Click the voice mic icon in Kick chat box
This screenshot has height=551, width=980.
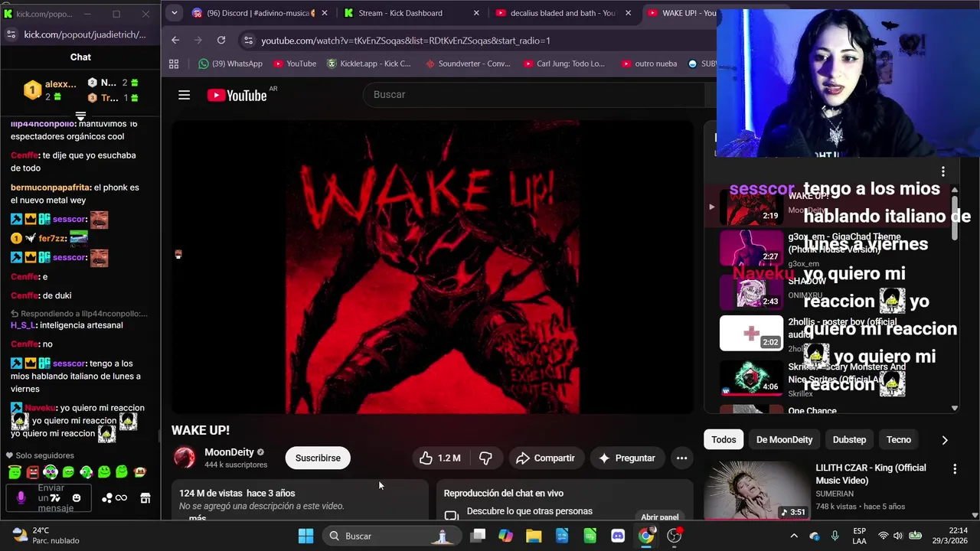click(21, 497)
